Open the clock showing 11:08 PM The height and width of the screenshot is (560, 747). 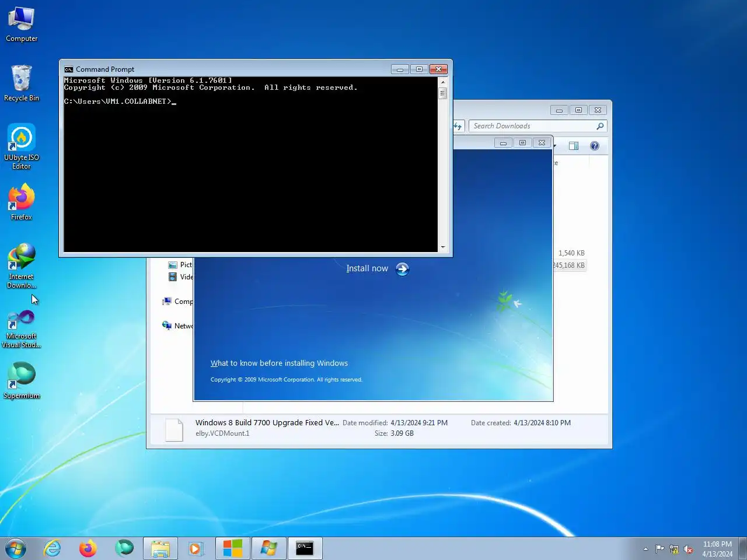coord(717,549)
